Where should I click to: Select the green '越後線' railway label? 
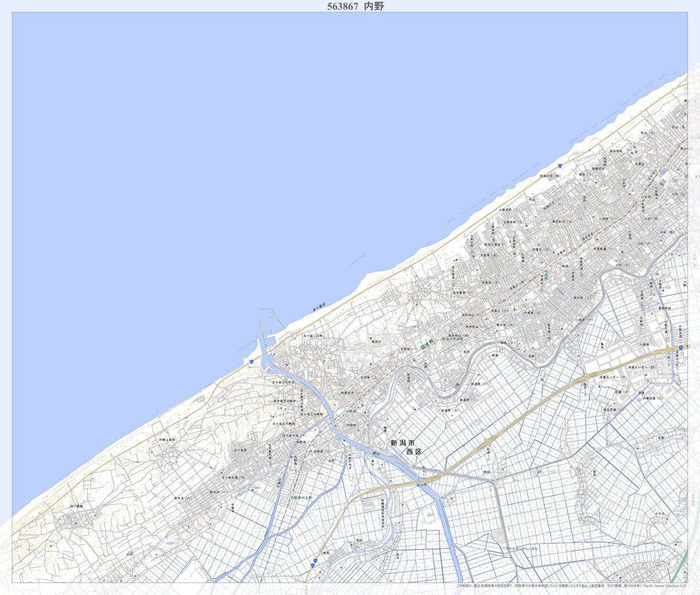pos(427,344)
